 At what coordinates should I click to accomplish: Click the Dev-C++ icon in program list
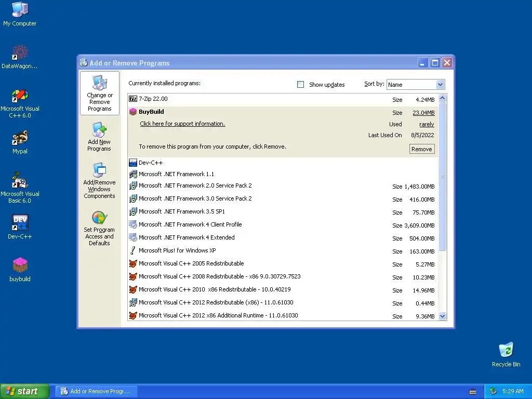click(x=133, y=163)
